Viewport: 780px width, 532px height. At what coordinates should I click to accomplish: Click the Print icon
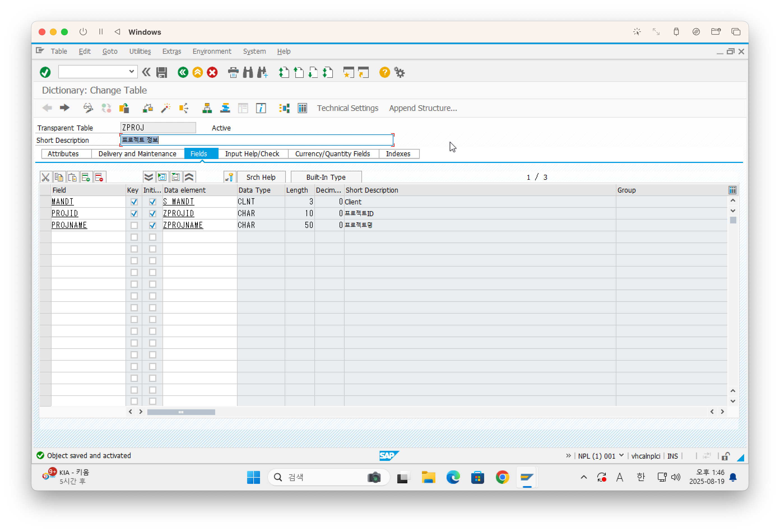point(233,72)
